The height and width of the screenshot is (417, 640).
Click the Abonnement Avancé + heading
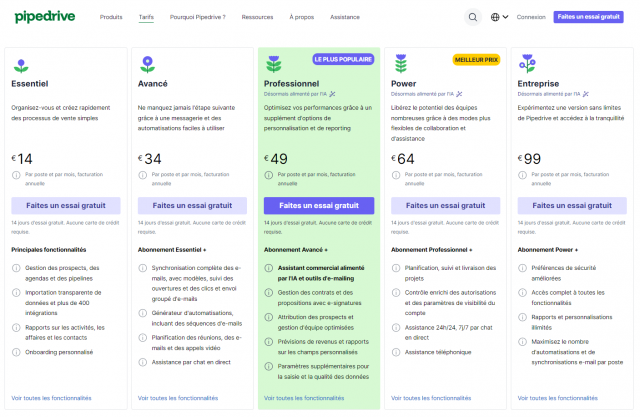coord(296,250)
